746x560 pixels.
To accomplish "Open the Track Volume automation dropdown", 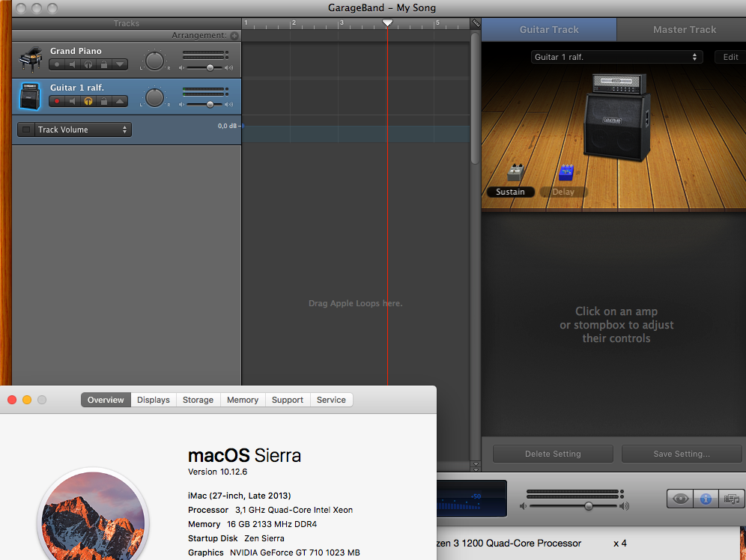I will pos(82,130).
